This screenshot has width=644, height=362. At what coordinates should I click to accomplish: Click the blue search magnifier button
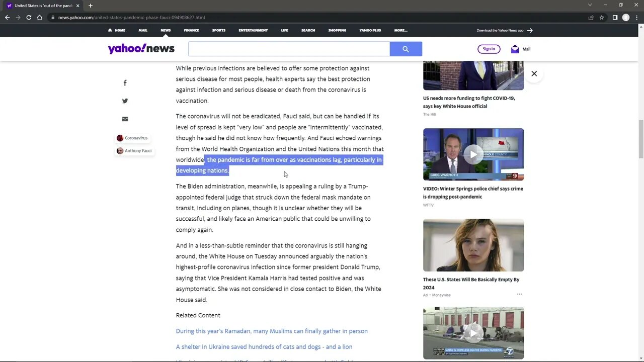(x=406, y=49)
